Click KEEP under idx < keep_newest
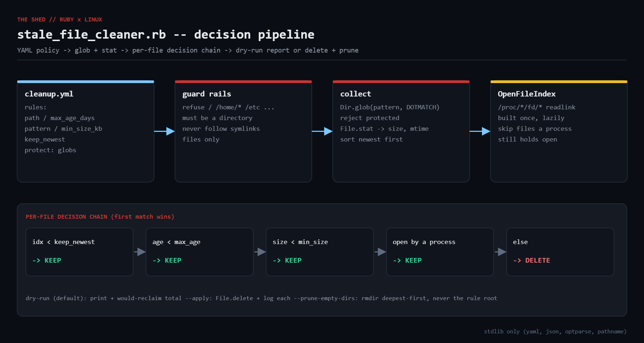The image size is (644, 343). point(47,260)
